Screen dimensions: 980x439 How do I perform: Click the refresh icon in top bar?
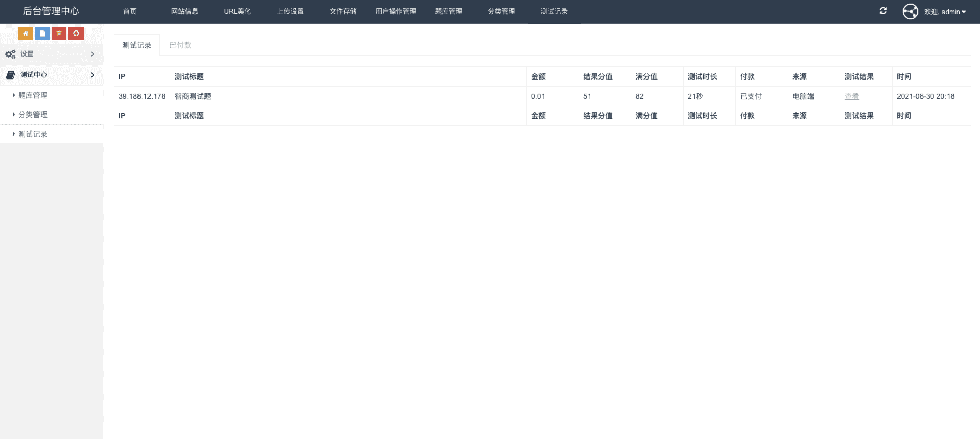click(883, 11)
